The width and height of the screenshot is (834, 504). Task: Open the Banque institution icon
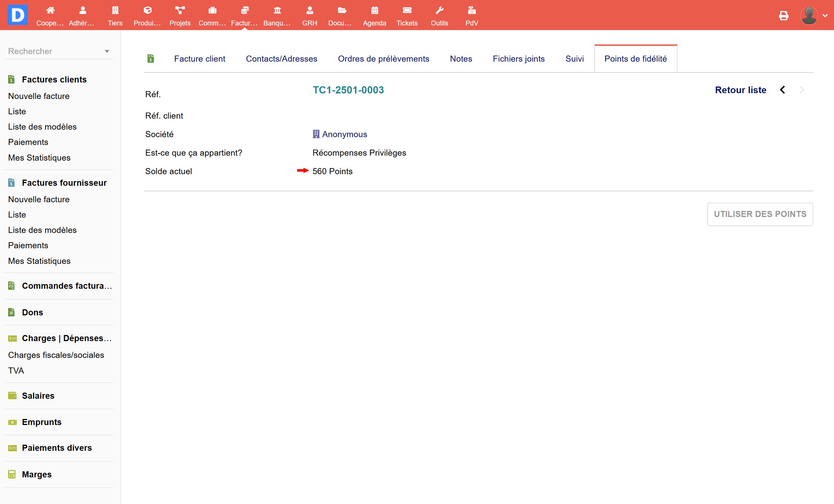coord(277,10)
